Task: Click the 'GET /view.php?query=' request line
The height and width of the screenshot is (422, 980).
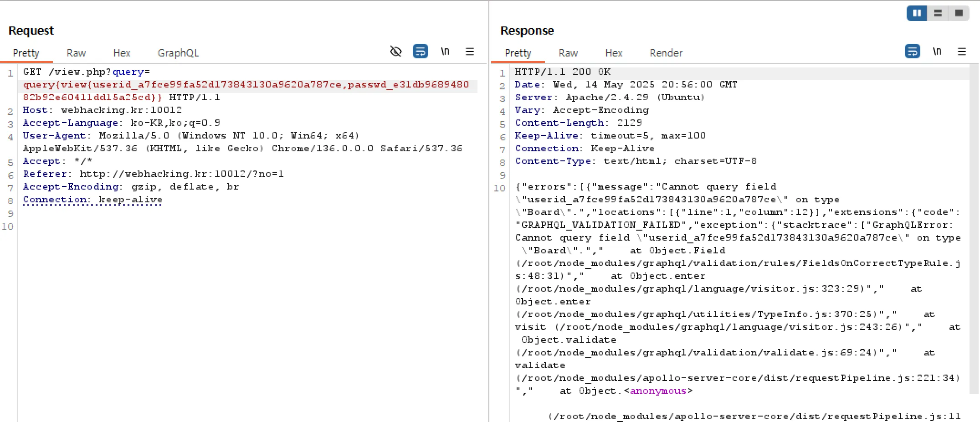Action: tap(87, 72)
